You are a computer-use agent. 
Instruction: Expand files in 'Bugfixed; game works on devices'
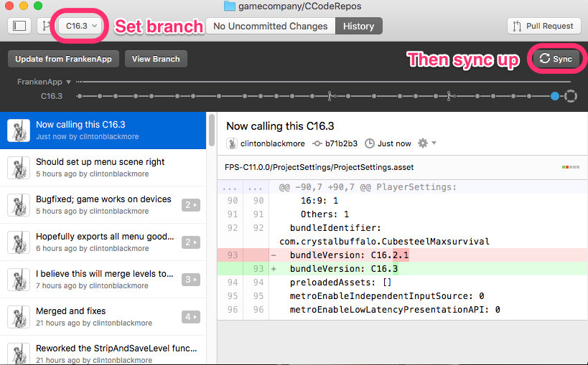(x=191, y=205)
